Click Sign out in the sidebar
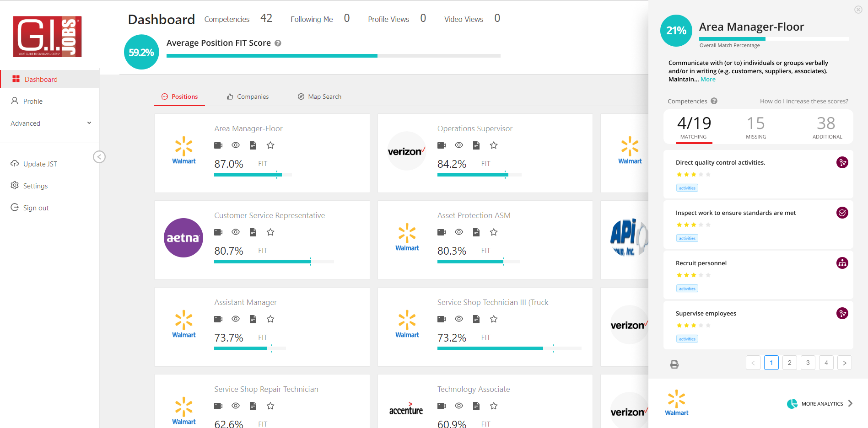Viewport: 868px width, 428px height. [50, 208]
